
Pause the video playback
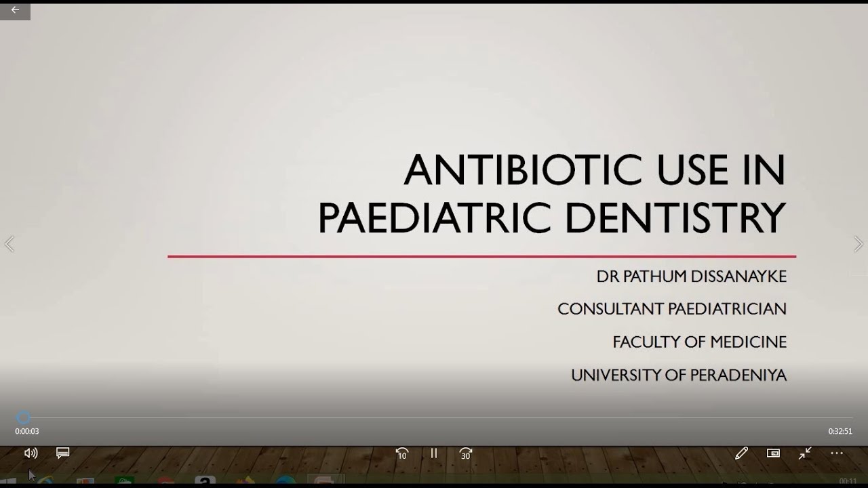(434, 453)
